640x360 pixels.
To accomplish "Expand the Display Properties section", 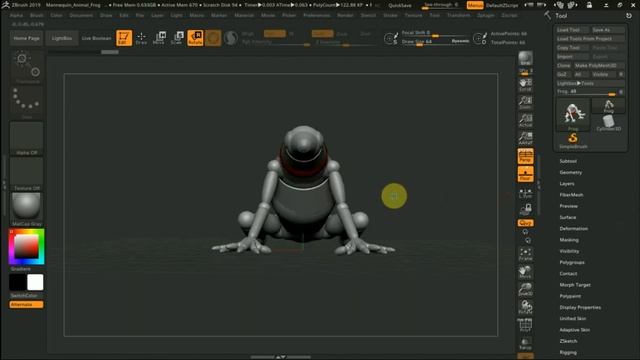I will click(x=580, y=307).
